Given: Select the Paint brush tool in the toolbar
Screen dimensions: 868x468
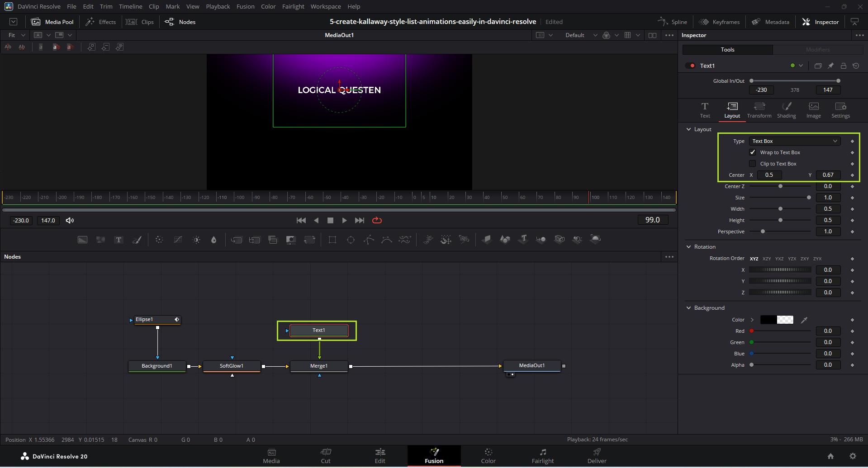Looking at the screenshot, I should [137, 240].
